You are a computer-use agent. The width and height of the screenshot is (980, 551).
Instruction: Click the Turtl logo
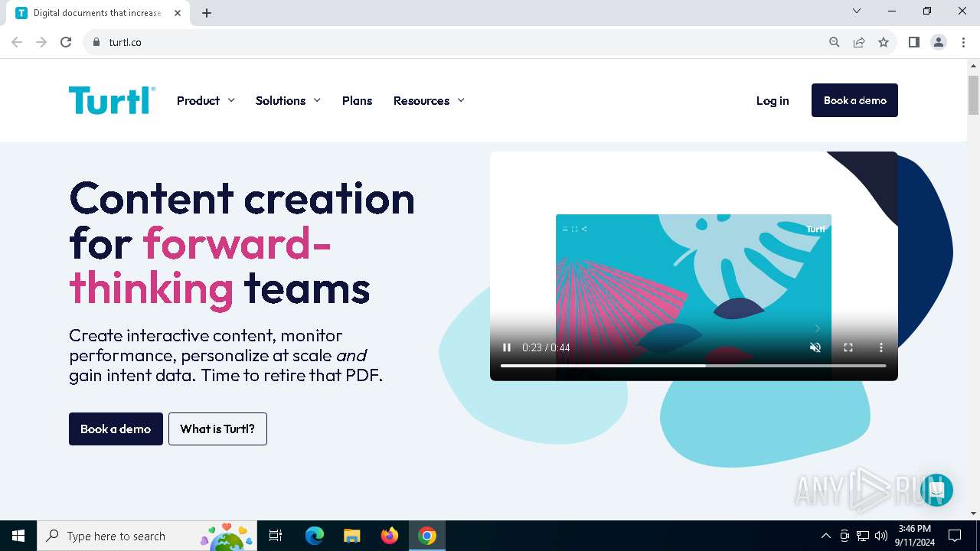[112, 100]
